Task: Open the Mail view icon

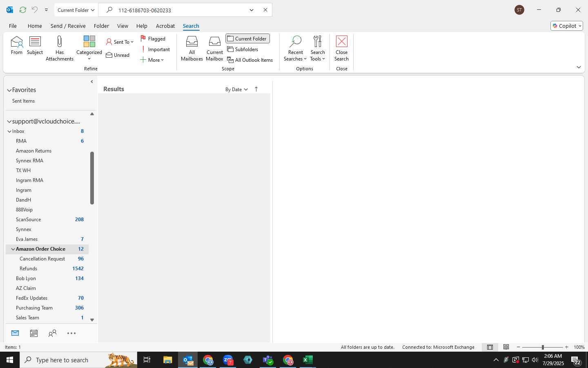Action: (15, 333)
